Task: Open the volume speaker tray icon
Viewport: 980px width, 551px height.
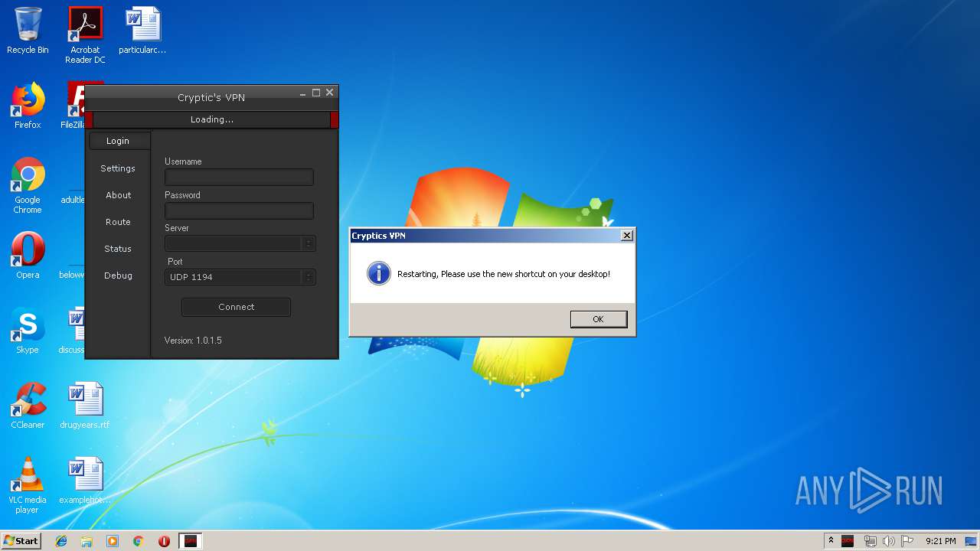Action: tap(889, 541)
